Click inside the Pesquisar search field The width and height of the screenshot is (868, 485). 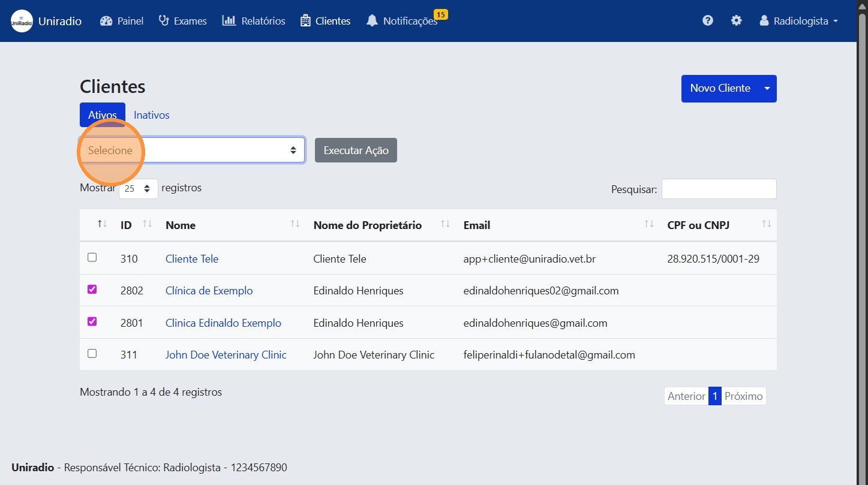coord(718,188)
